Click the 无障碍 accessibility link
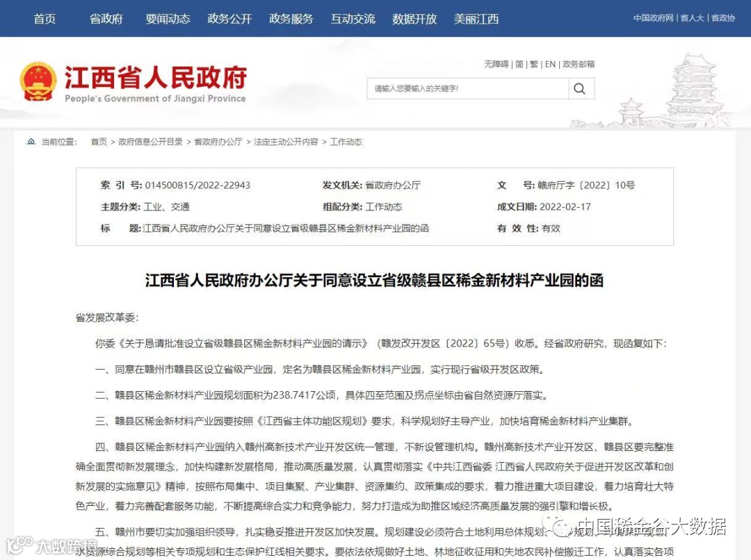 [x=496, y=64]
